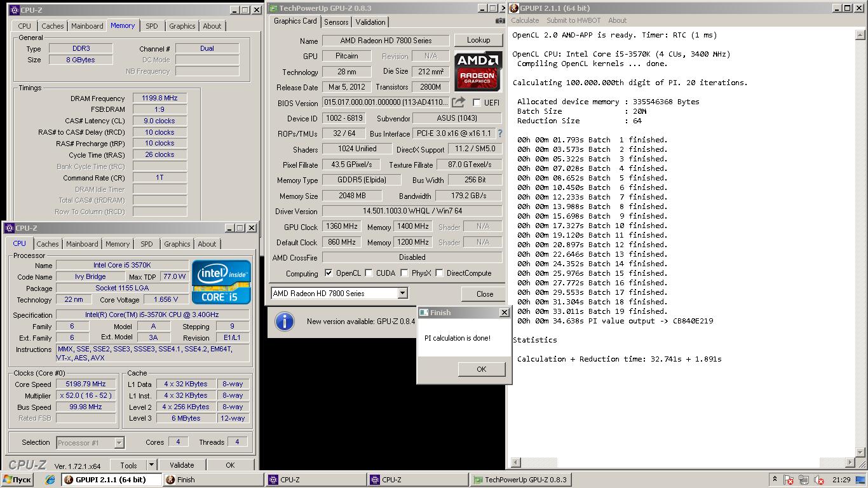Toggle the PhysX checkbox
Screen dimensions: 868x488
(405, 273)
